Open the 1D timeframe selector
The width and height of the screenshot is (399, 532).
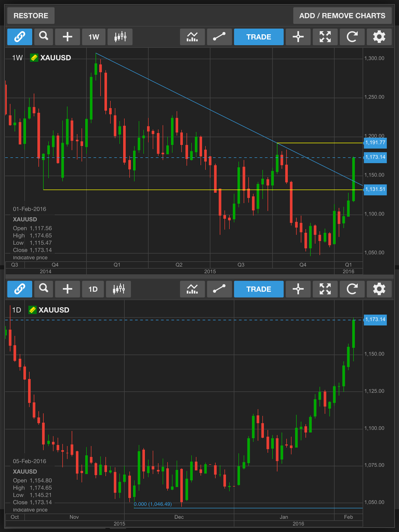click(93, 289)
